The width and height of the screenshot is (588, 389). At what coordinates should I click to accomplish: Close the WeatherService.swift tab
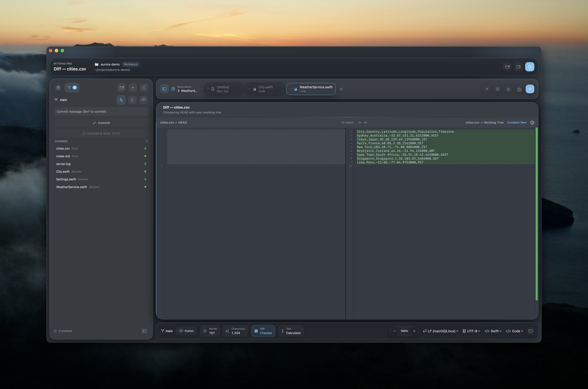click(x=341, y=89)
